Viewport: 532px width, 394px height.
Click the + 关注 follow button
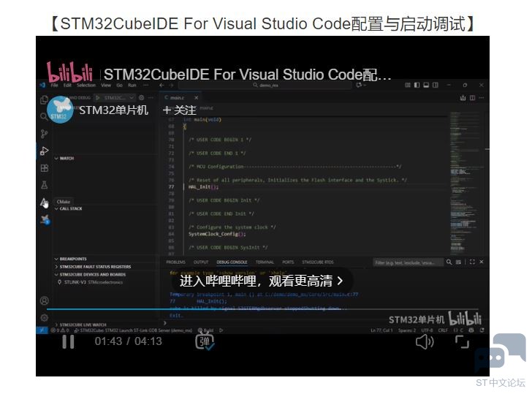click(x=180, y=110)
